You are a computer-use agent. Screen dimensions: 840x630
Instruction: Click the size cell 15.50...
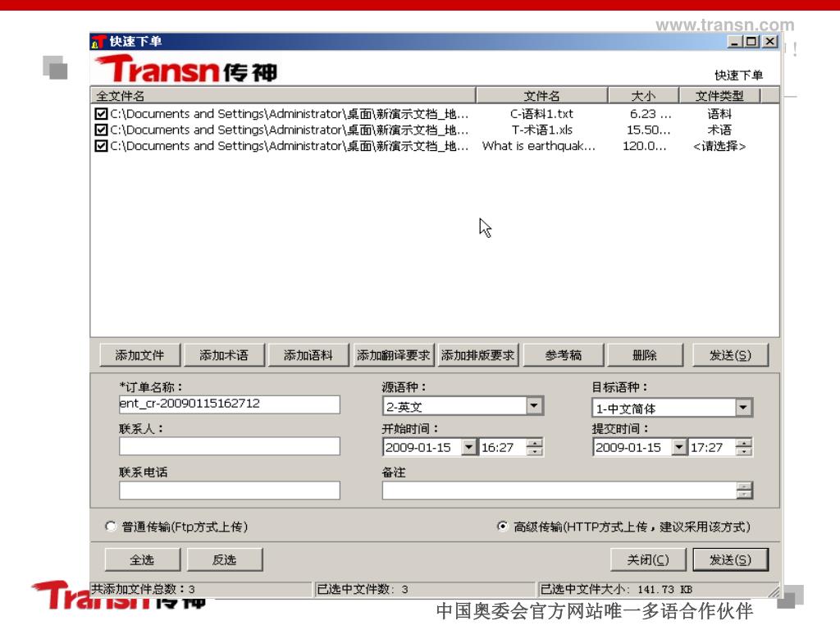[x=648, y=130]
